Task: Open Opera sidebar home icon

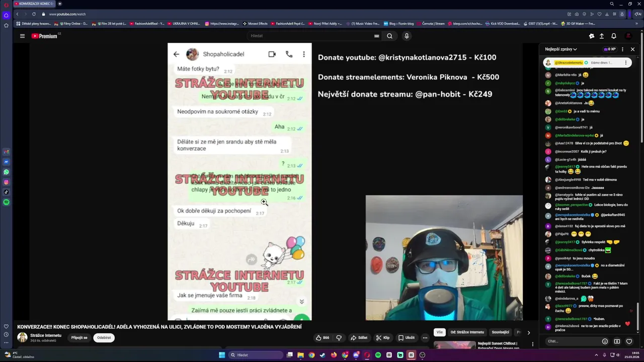Action: click(x=6, y=15)
